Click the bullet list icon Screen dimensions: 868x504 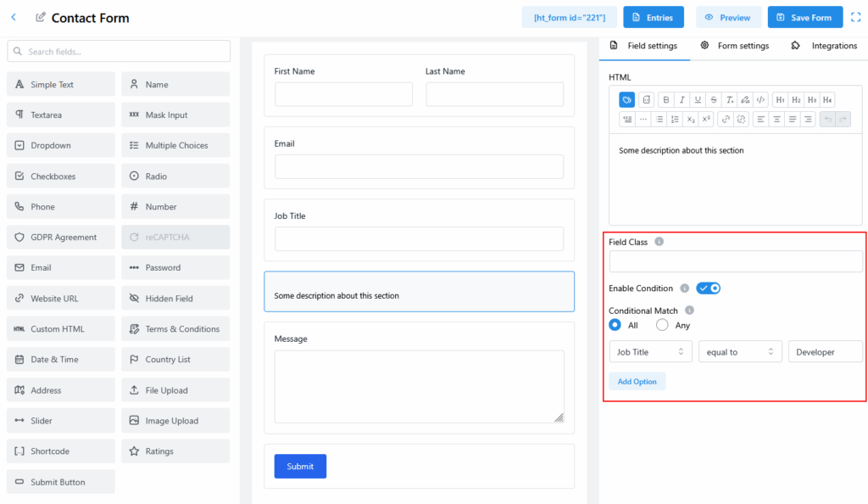pos(659,120)
